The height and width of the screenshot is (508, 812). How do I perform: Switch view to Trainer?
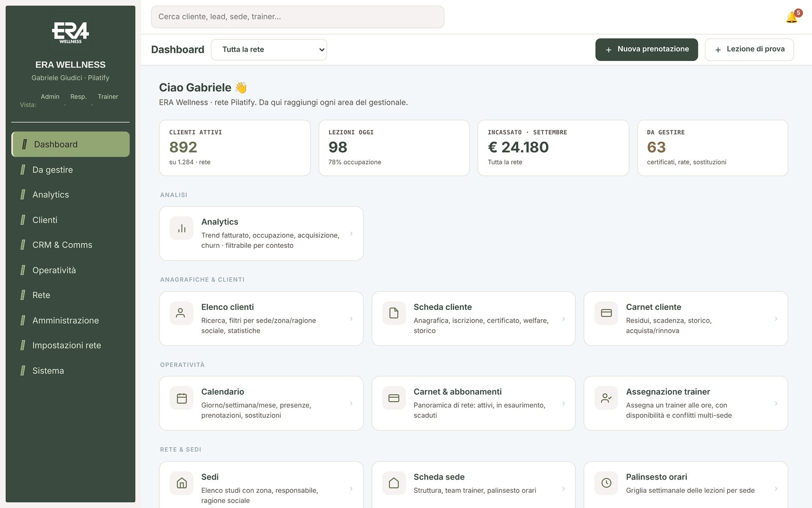[108, 97]
